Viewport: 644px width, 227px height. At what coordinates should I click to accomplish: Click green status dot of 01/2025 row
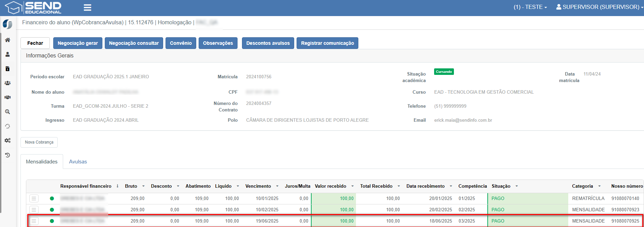pyautogui.click(x=52, y=198)
